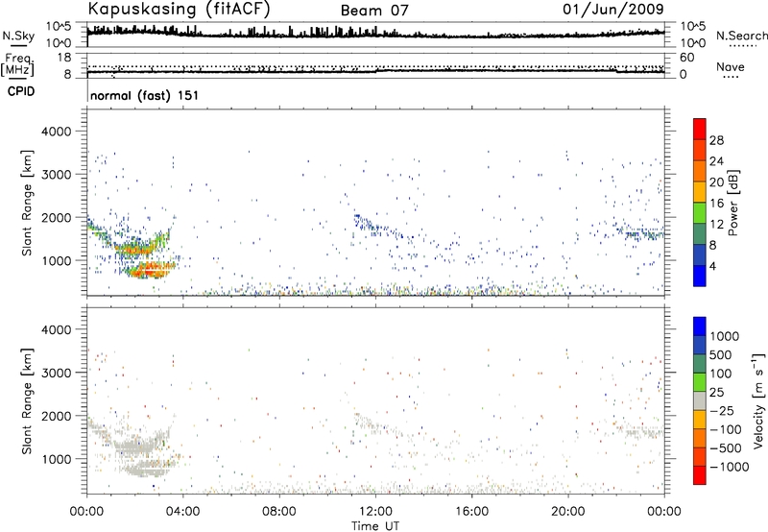Pick the red top segment of Power colorbar
This screenshot has width=768, height=532.
pos(700,129)
